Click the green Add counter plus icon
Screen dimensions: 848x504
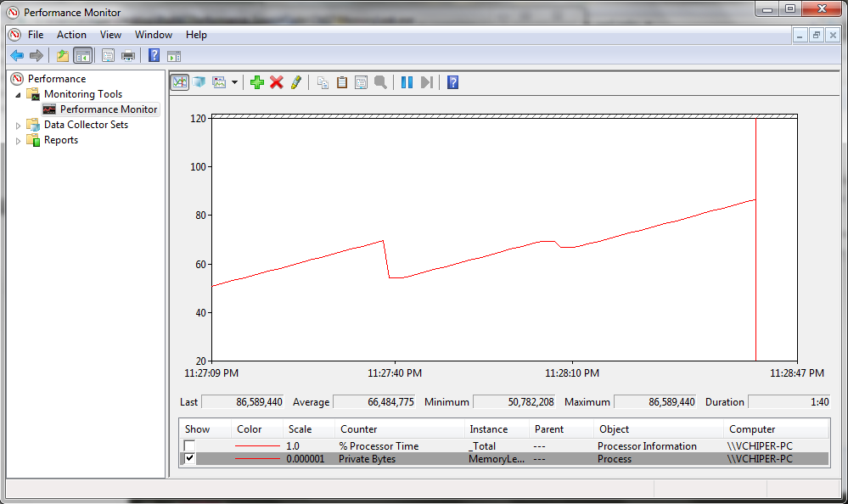click(x=257, y=82)
